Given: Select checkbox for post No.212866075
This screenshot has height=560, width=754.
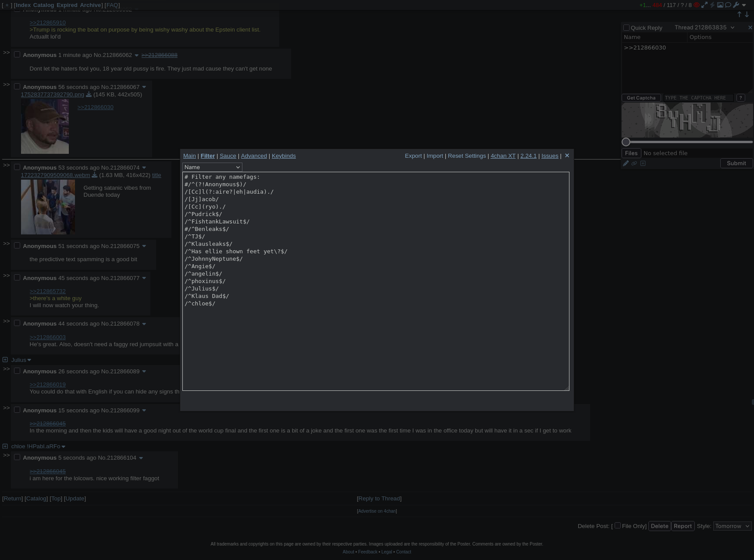Looking at the screenshot, I should tap(17, 246).
